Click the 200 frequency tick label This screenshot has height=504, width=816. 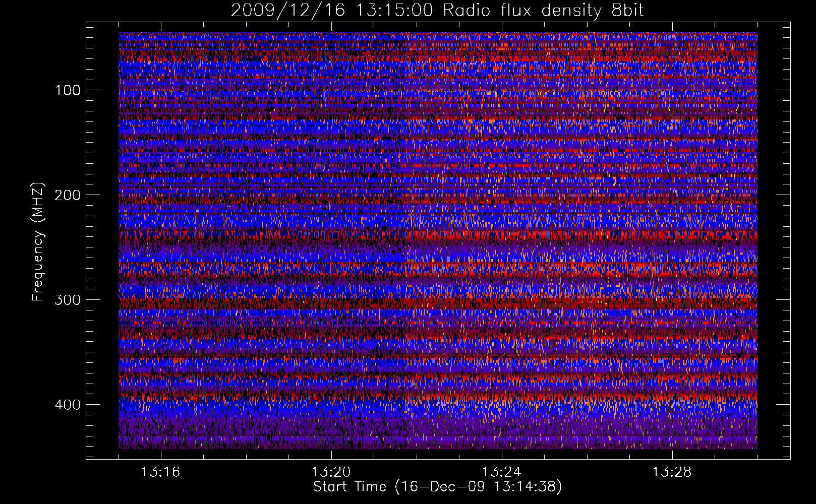click(68, 195)
